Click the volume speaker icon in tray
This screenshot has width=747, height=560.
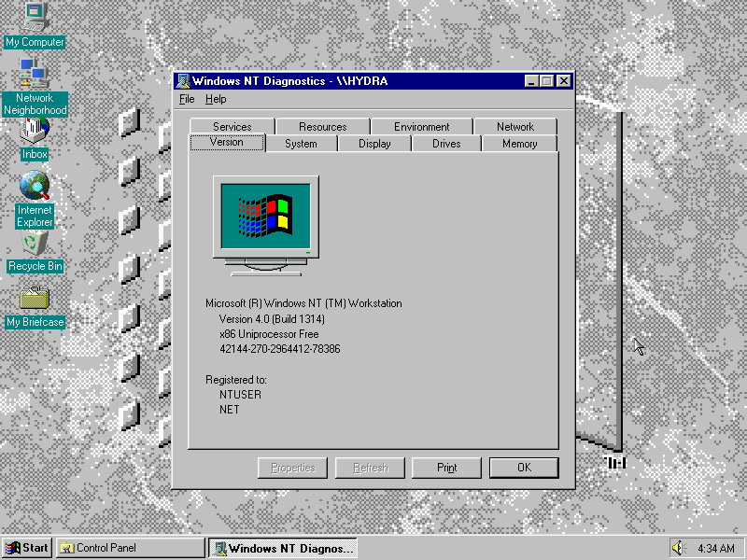tap(678, 548)
